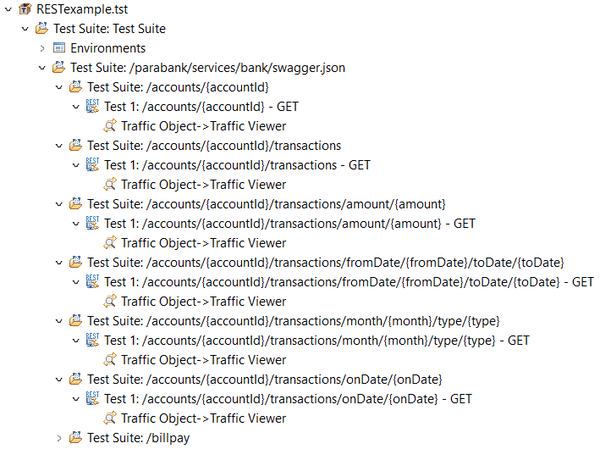
Task: Click the Environments node icon
Action: click(59, 48)
